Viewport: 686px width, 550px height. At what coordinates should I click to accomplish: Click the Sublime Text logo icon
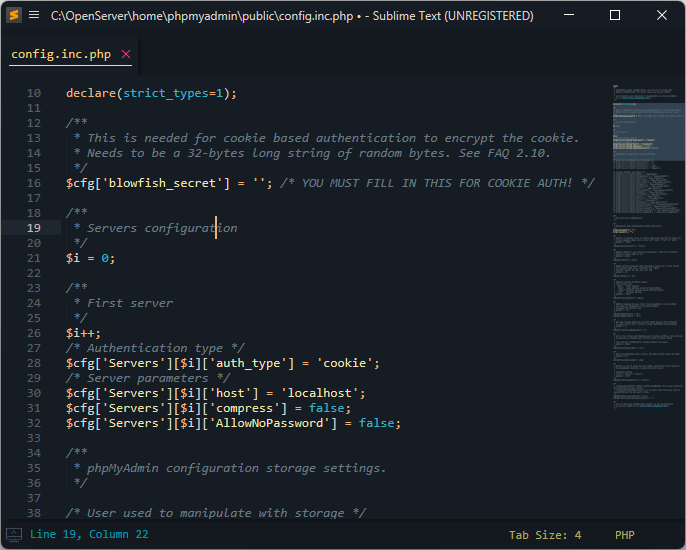point(14,15)
